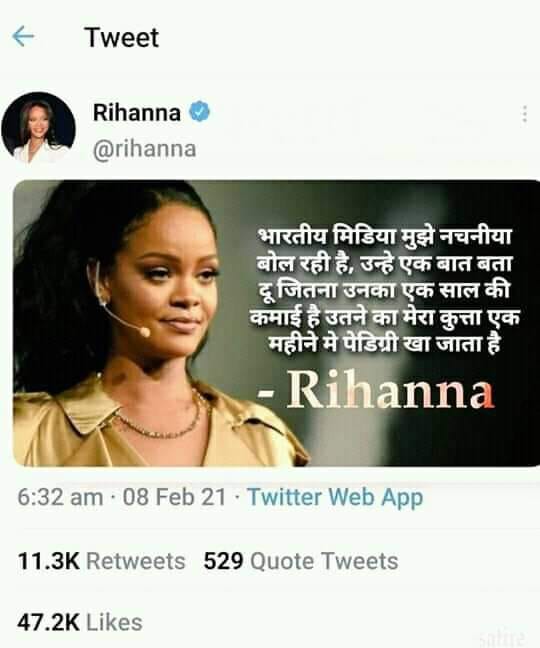540x648 pixels.
Task: Click the blue verified badge
Action: (x=200, y=112)
